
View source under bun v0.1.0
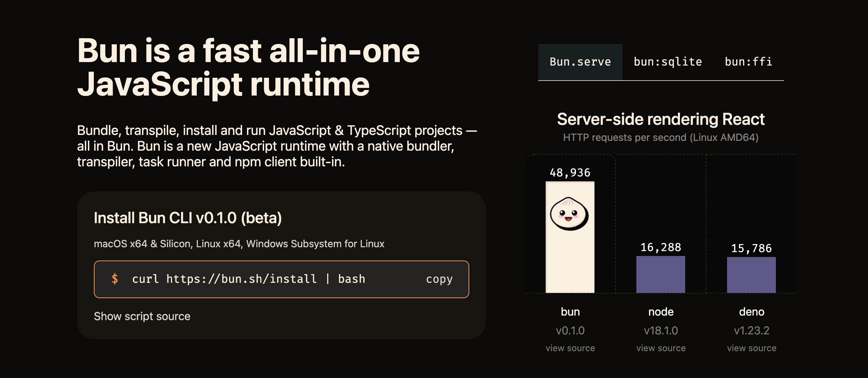click(x=570, y=348)
